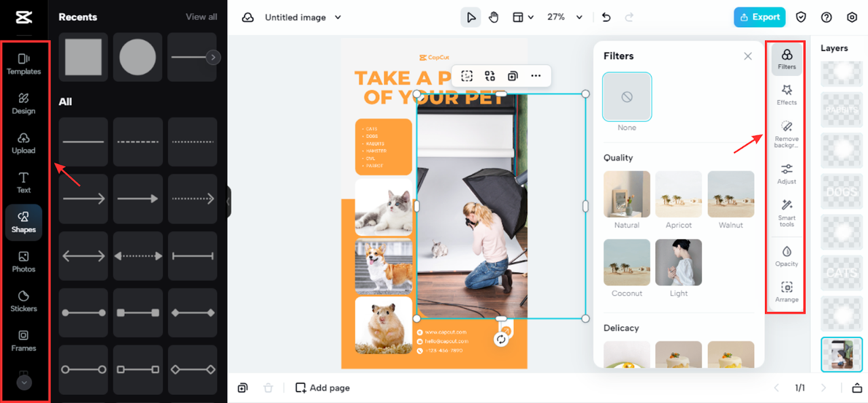Open the 27% zoom dropdown

[565, 18]
